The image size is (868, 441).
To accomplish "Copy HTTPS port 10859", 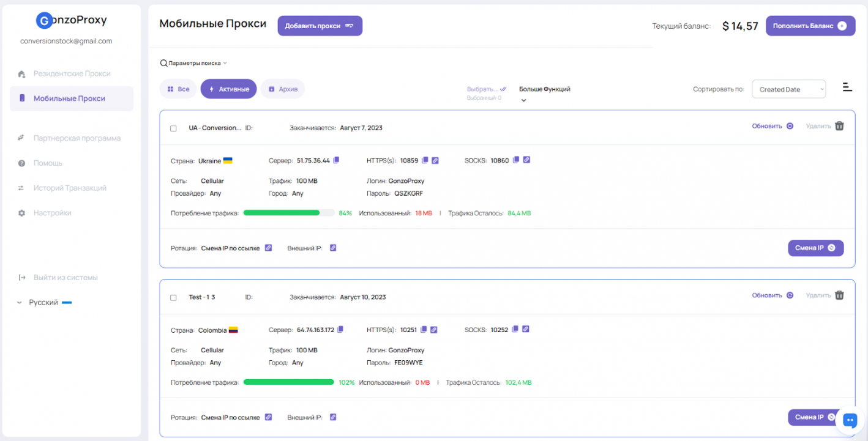I will point(425,160).
